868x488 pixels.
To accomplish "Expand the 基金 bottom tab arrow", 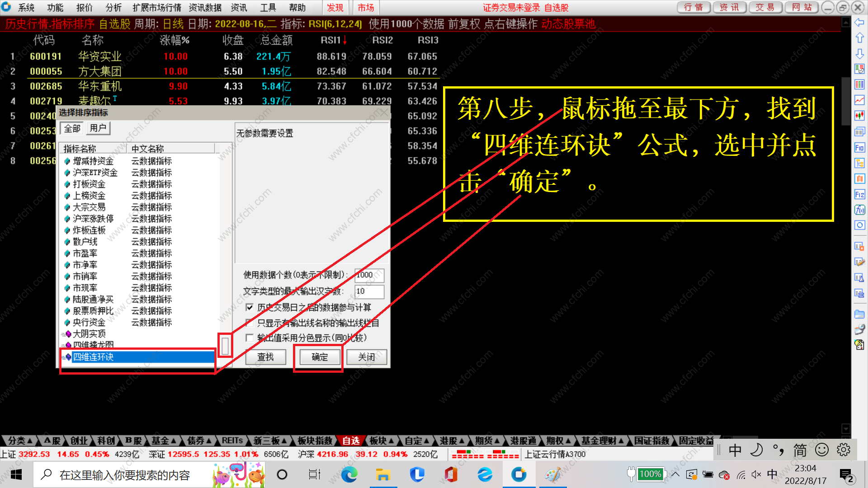I will tap(173, 441).
